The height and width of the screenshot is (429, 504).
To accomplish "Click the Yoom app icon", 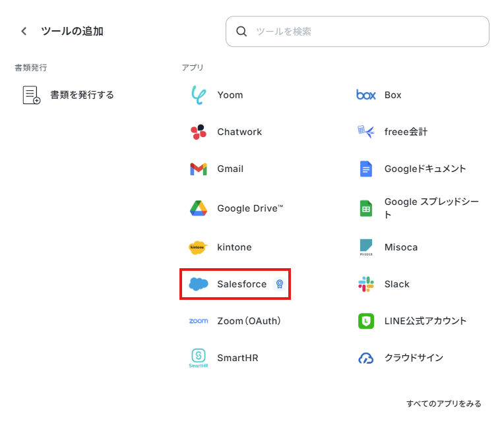I will pyautogui.click(x=199, y=95).
